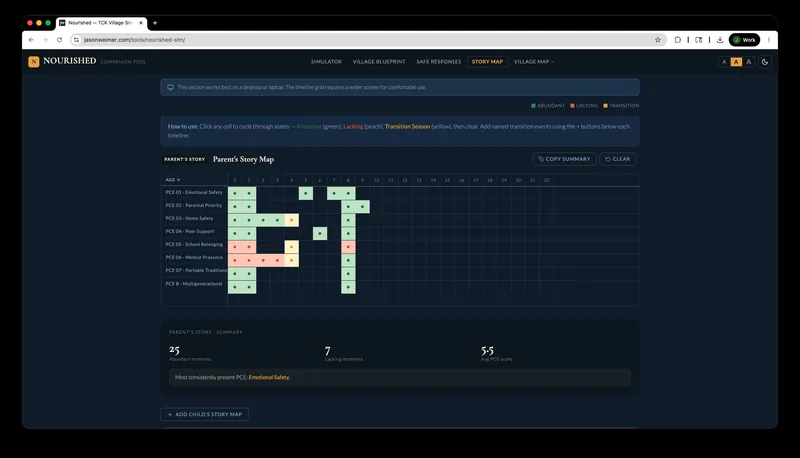
Task: Toggle Emotional Safety cell at age 7
Action: click(x=334, y=193)
